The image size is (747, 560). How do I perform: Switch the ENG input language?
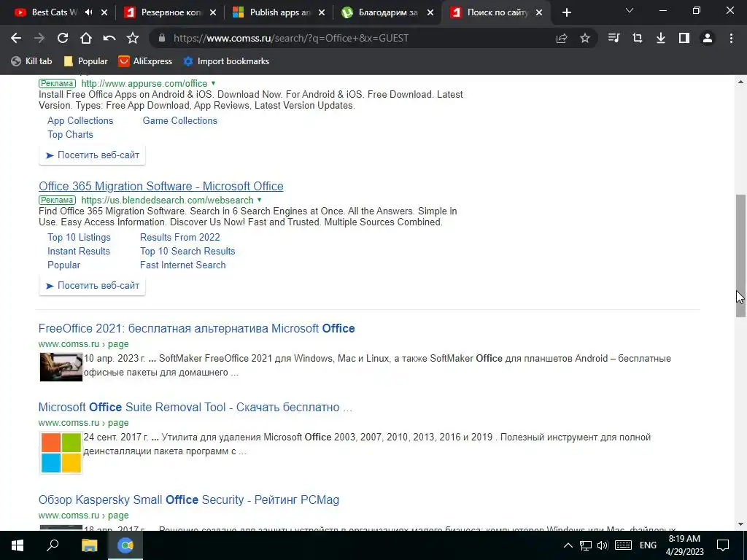click(x=648, y=545)
